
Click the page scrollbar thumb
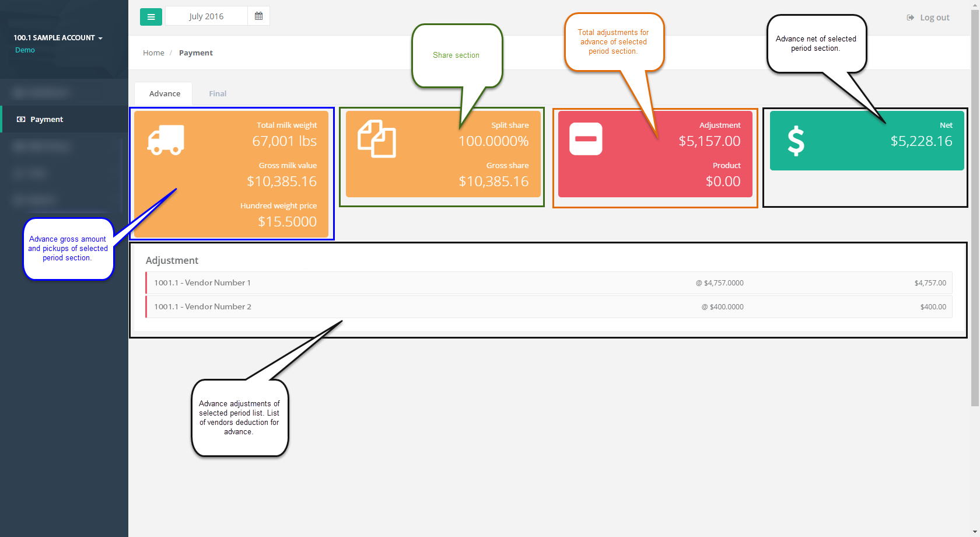click(x=975, y=207)
